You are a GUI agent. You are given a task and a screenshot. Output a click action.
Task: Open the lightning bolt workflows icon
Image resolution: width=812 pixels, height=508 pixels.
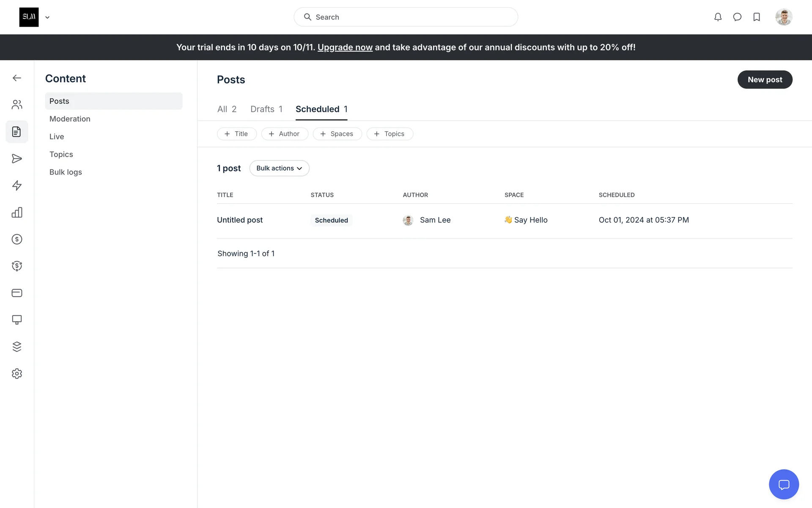[x=17, y=185]
